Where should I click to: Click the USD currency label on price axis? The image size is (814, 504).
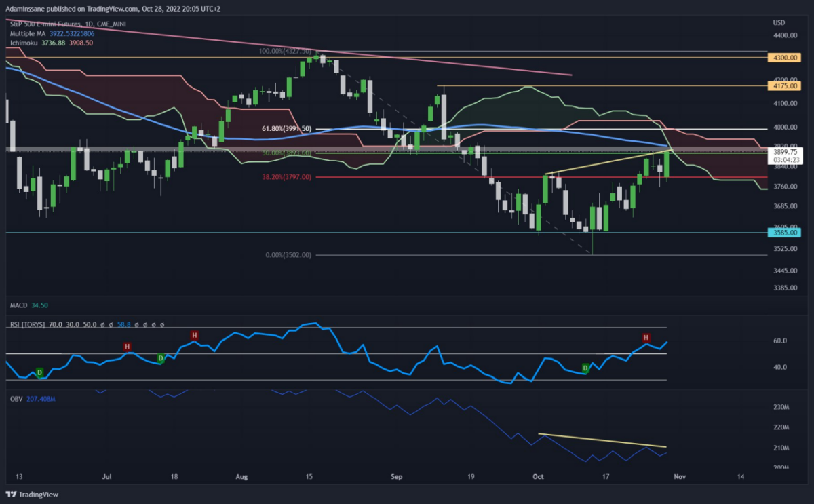click(x=779, y=22)
